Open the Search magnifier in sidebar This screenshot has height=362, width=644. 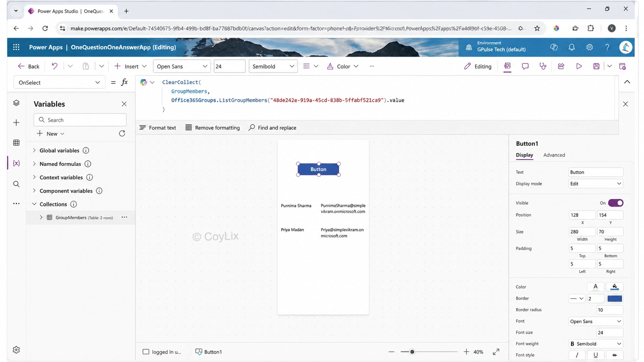pos(16,184)
